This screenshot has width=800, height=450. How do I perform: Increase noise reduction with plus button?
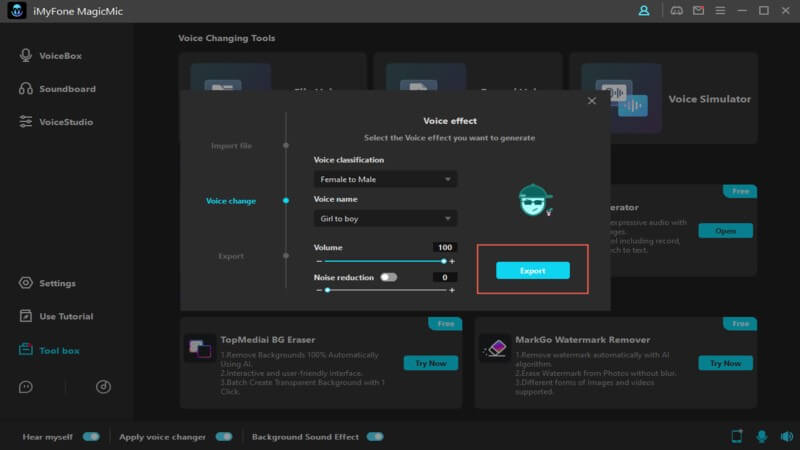point(452,290)
